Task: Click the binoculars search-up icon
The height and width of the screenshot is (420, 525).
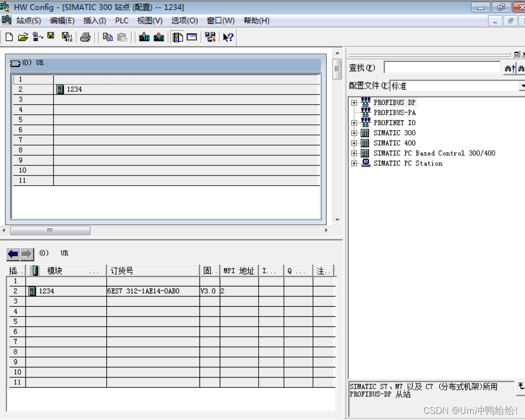Action: pyautogui.click(x=510, y=68)
